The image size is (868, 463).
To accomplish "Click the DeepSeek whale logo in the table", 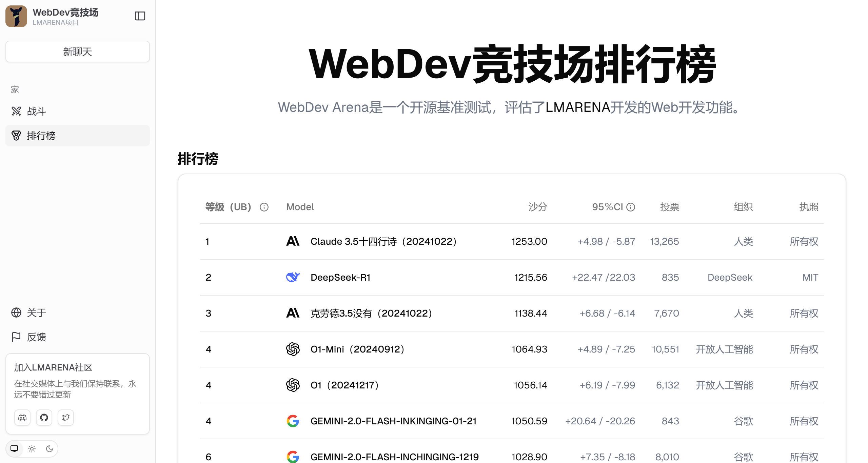I will [x=293, y=277].
